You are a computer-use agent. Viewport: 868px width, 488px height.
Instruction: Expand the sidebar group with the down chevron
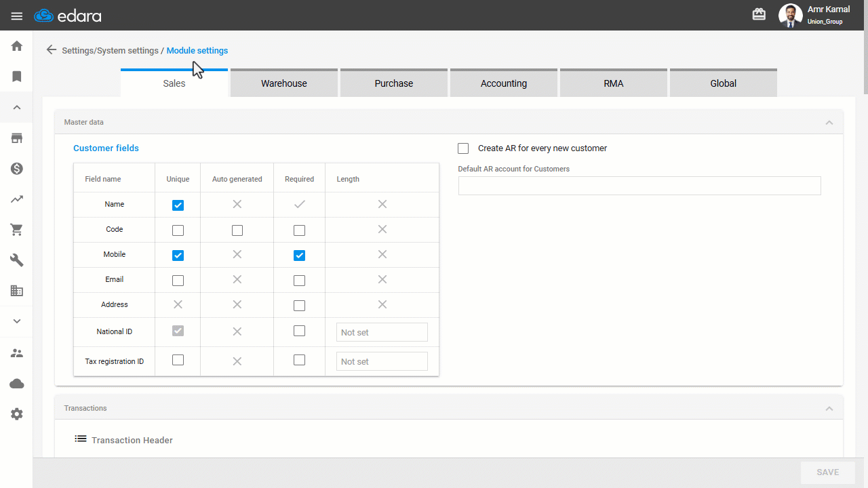coord(17,321)
